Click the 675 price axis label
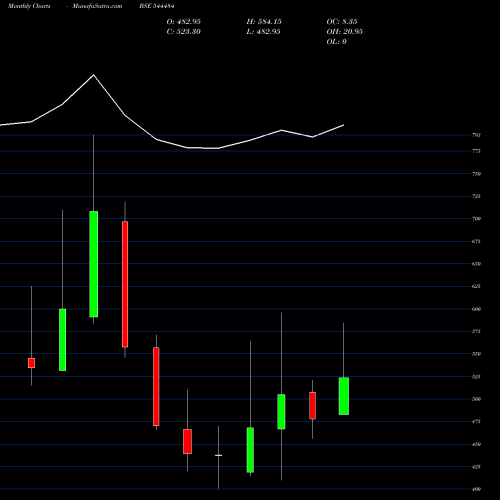500x500 pixels. pos(476,241)
